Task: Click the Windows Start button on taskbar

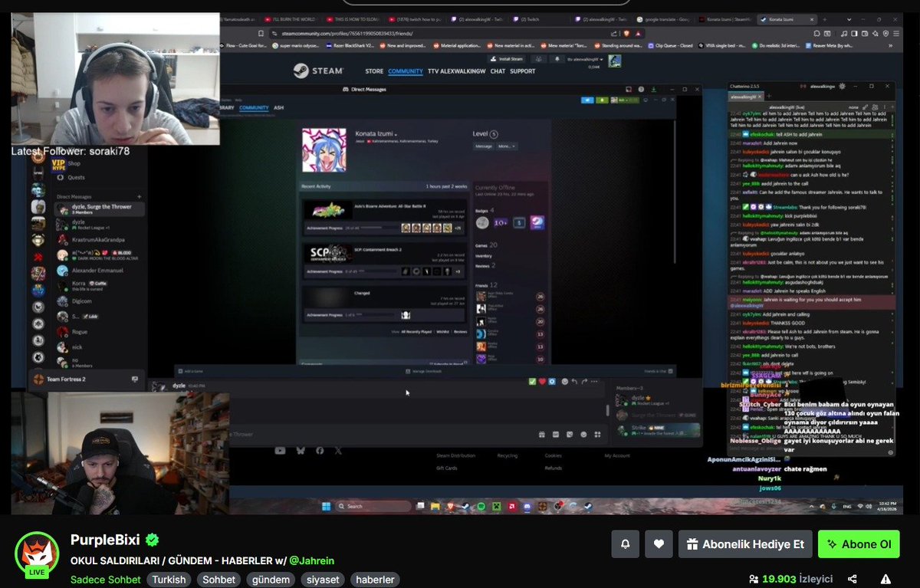Action: pos(325,506)
